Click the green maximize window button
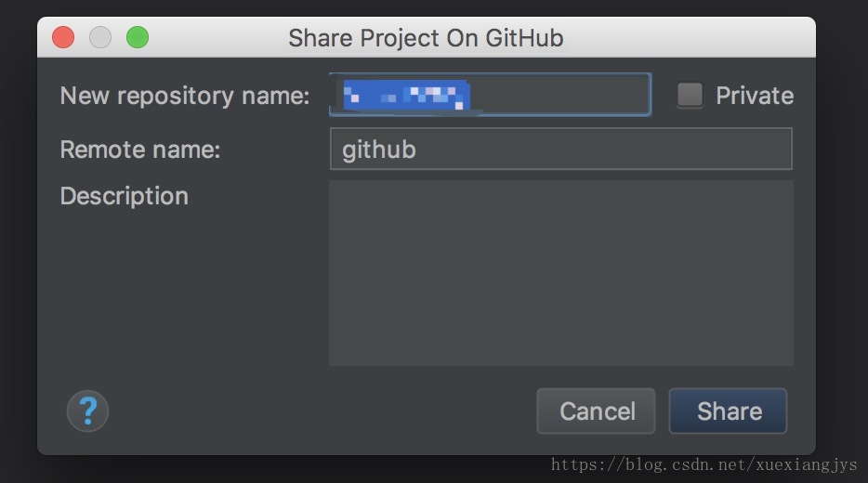 tap(138, 38)
